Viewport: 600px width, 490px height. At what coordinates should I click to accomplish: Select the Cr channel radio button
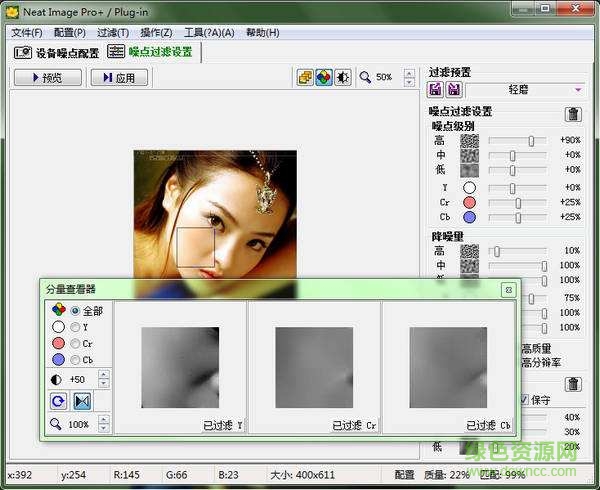[x=75, y=343]
